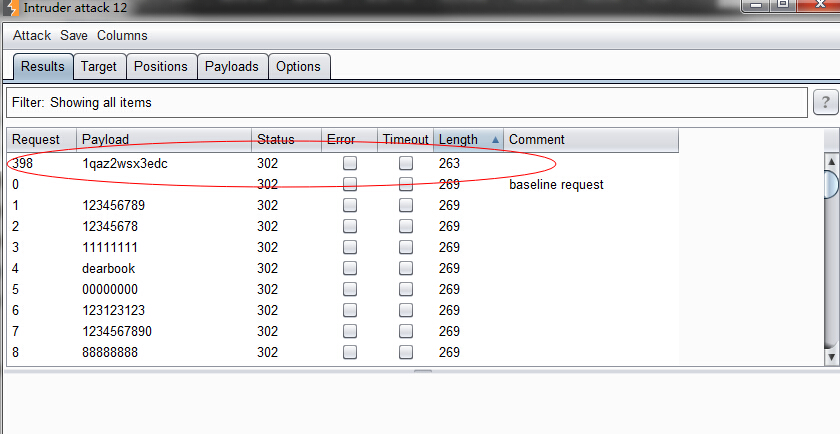Switch to the Positions tab
Image resolution: width=840 pixels, height=434 pixels.
161,66
